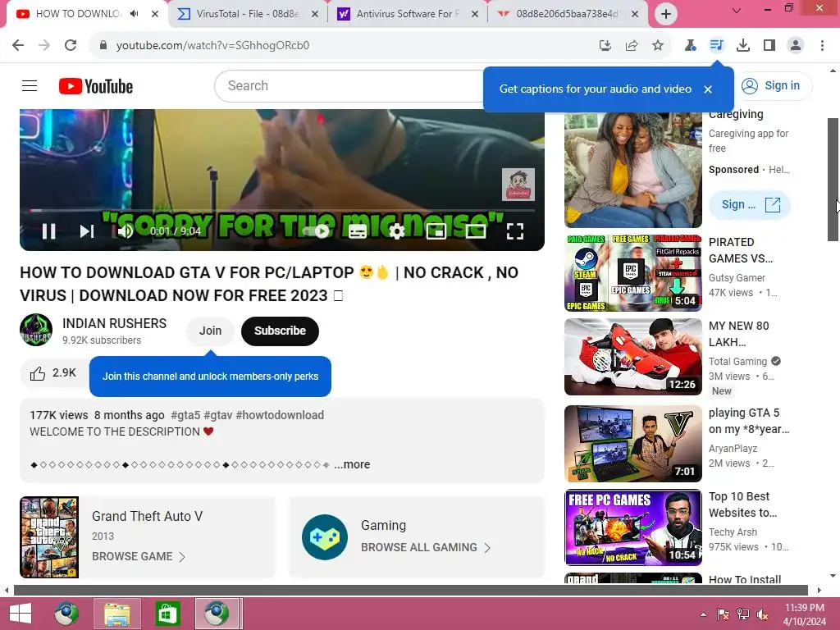Image resolution: width=840 pixels, height=630 pixels.
Task: Open the Windows Start button
Action: (21, 614)
